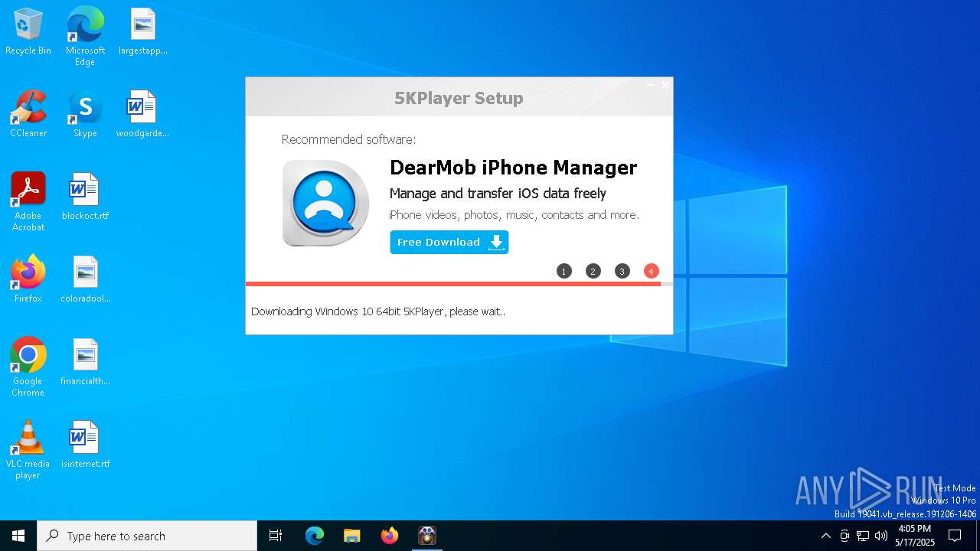Select recommendation slide 4 dot
The width and height of the screenshot is (980, 551).
click(652, 271)
